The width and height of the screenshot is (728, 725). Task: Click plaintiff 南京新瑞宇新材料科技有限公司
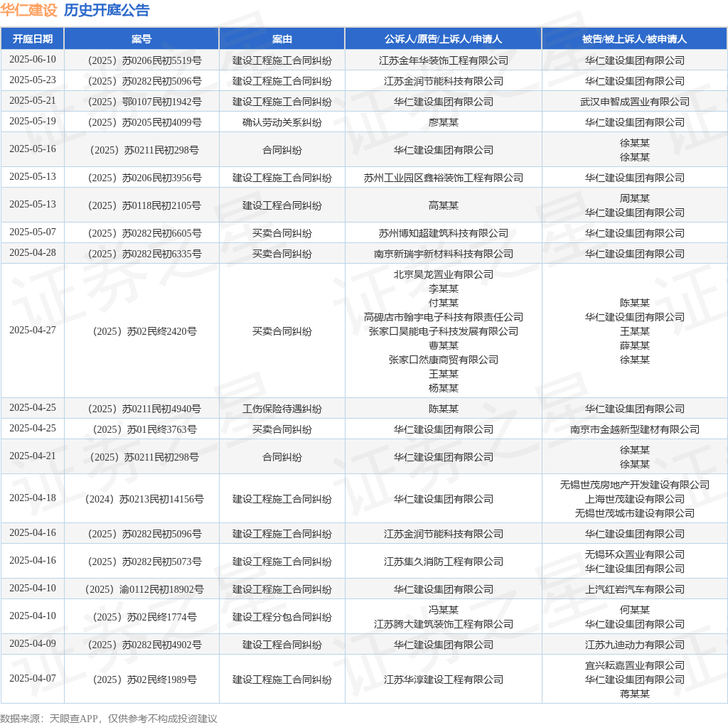pyautogui.click(x=443, y=254)
